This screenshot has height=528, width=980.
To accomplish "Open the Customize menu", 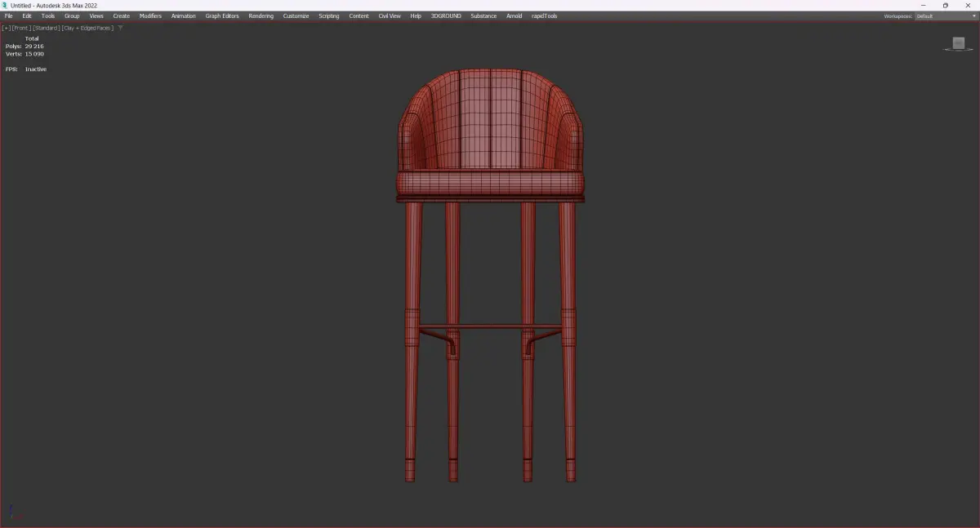I will pos(296,16).
